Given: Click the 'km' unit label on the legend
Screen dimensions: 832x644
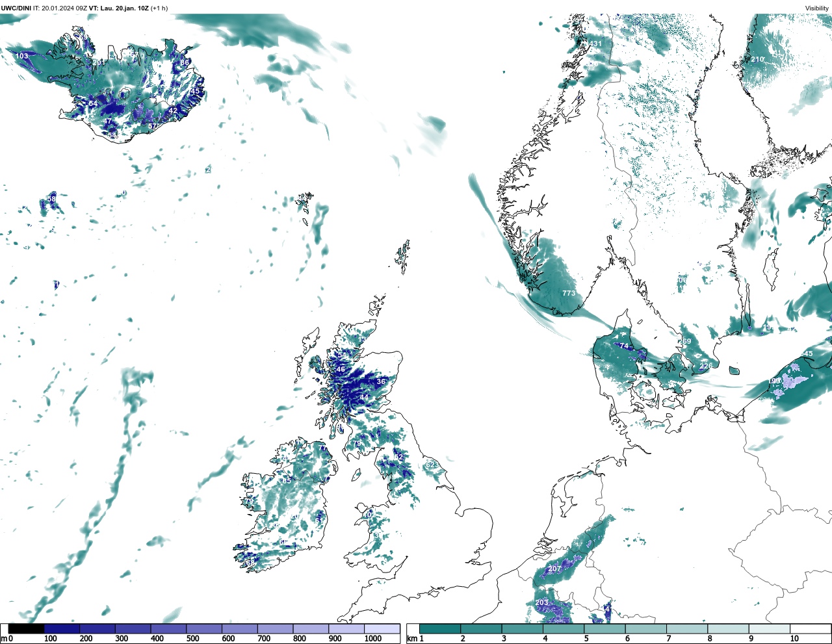Looking at the screenshot, I should tap(411, 639).
